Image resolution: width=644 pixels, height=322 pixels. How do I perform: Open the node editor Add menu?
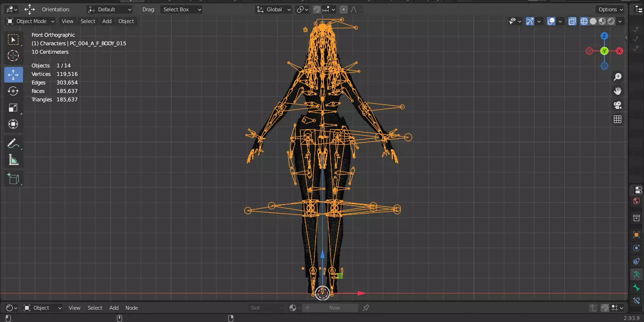click(114, 308)
